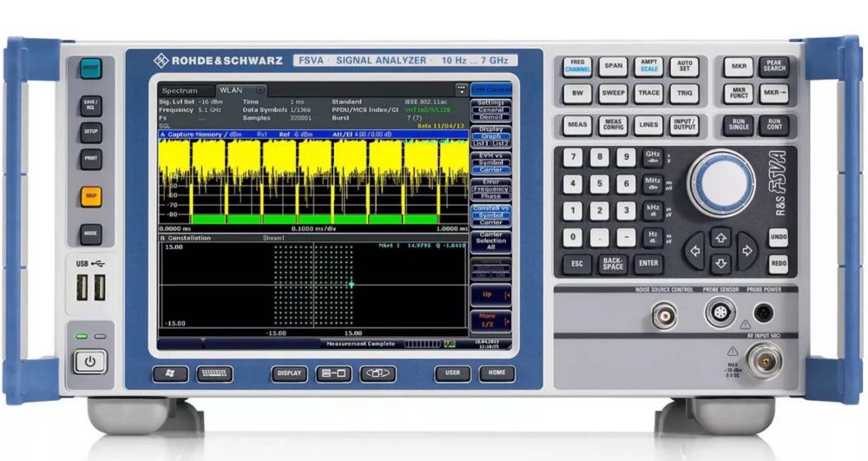Click the MKR arrow key
The height and width of the screenshot is (461, 868).
pos(774,94)
